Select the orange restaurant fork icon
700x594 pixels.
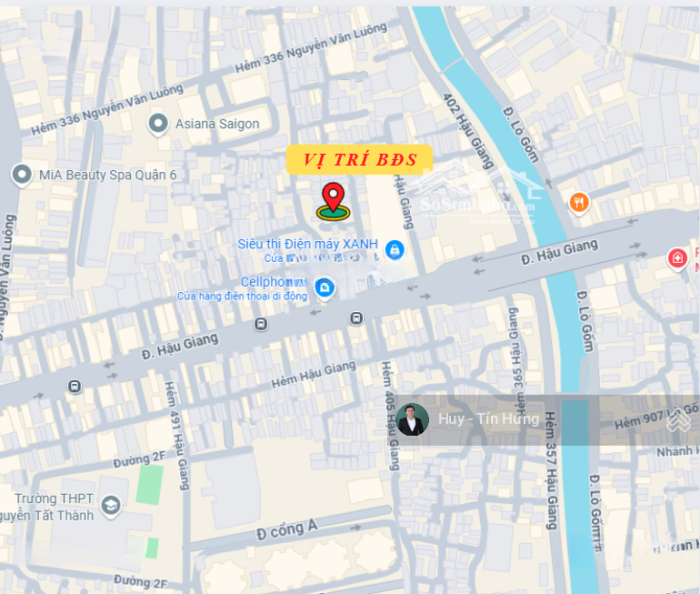coord(579,203)
